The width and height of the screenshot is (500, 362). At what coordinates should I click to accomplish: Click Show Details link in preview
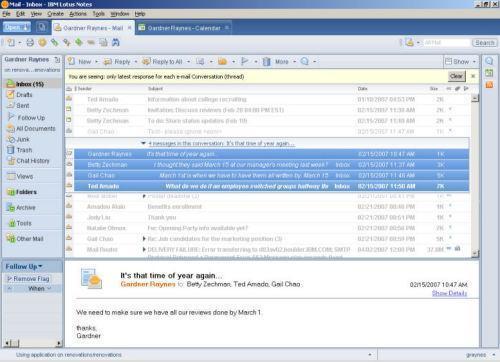click(x=449, y=293)
